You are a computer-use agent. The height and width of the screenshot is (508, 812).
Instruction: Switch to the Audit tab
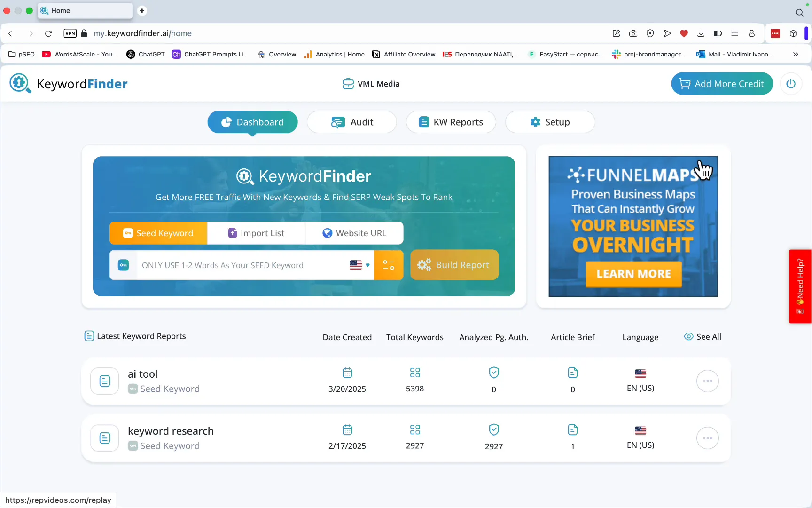(351, 122)
